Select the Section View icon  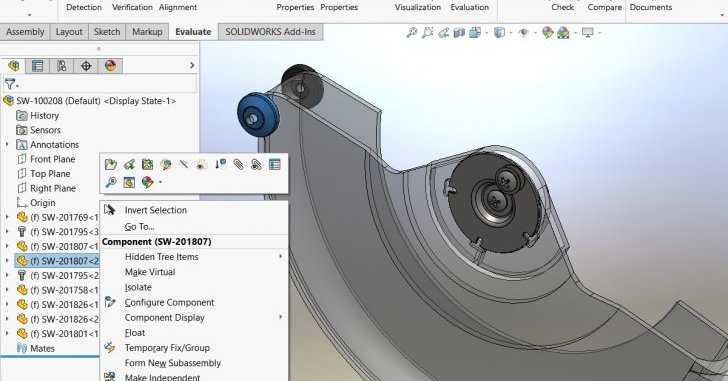459,32
